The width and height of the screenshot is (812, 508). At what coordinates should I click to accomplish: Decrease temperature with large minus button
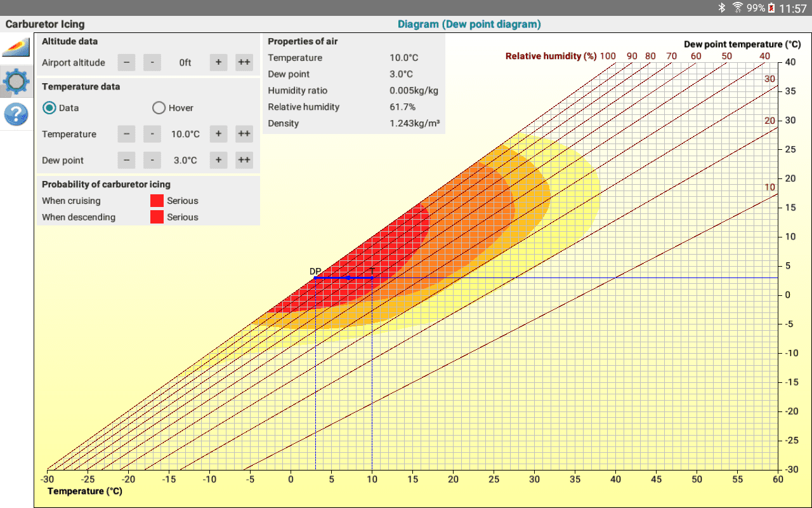tap(126, 134)
